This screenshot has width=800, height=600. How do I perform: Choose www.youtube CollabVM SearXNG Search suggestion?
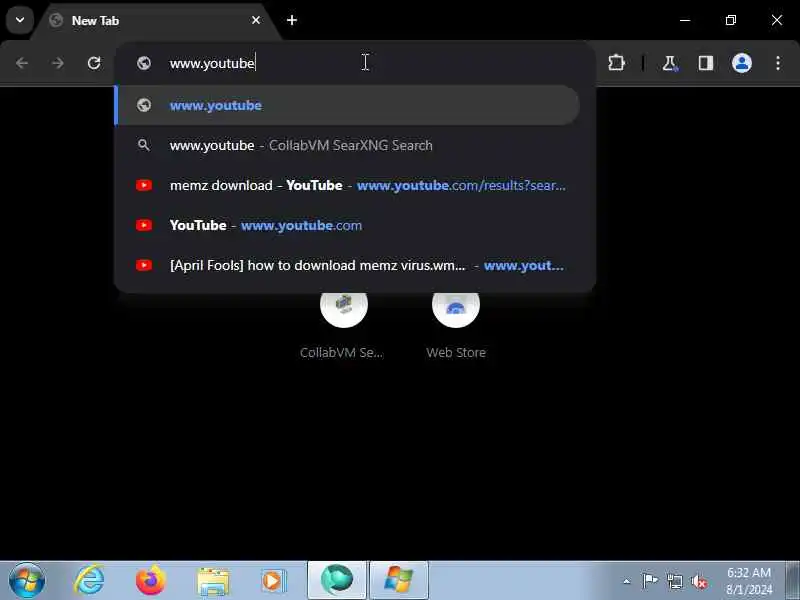(347, 145)
